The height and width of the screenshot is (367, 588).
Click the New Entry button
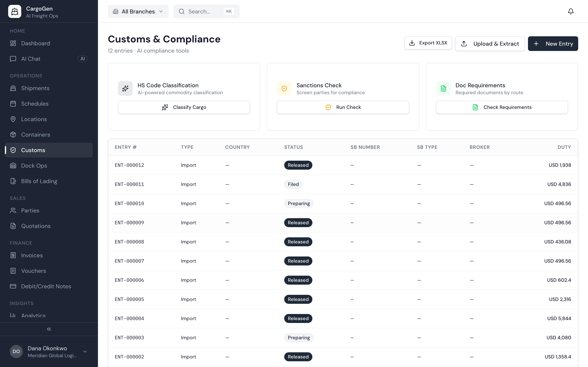pos(553,44)
